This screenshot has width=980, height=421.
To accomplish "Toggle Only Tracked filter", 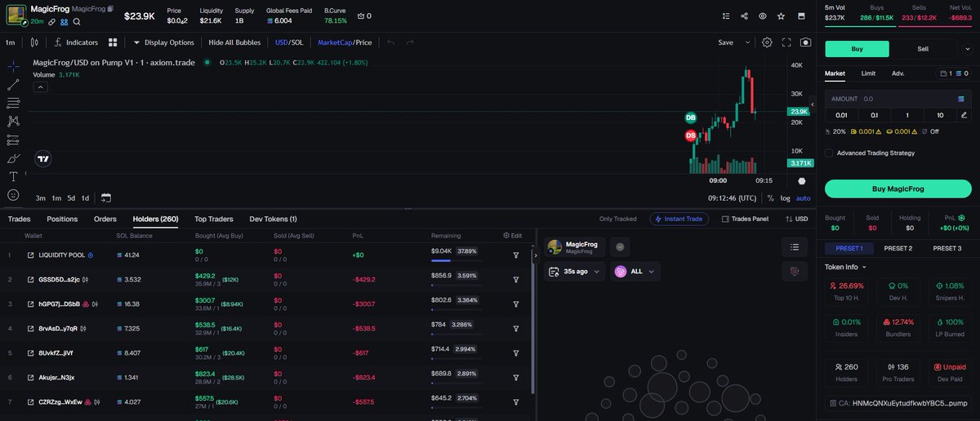I will (617, 219).
